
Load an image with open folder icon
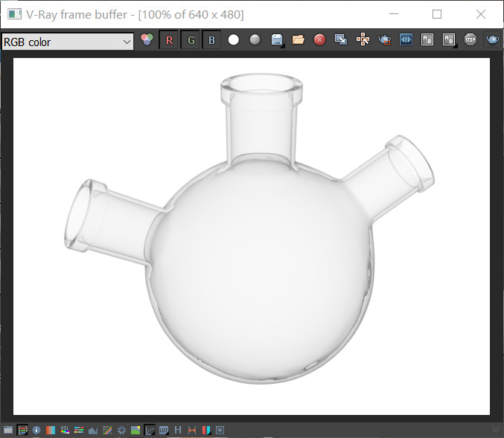[298, 40]
